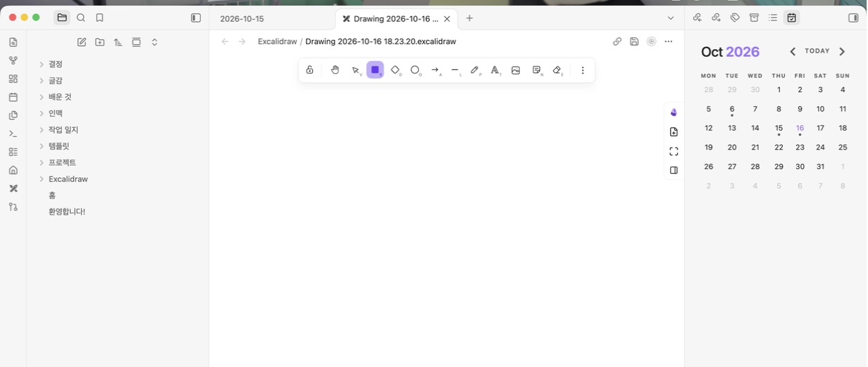
Task: Toggle the left sidebar
Action: coord(196,18)
